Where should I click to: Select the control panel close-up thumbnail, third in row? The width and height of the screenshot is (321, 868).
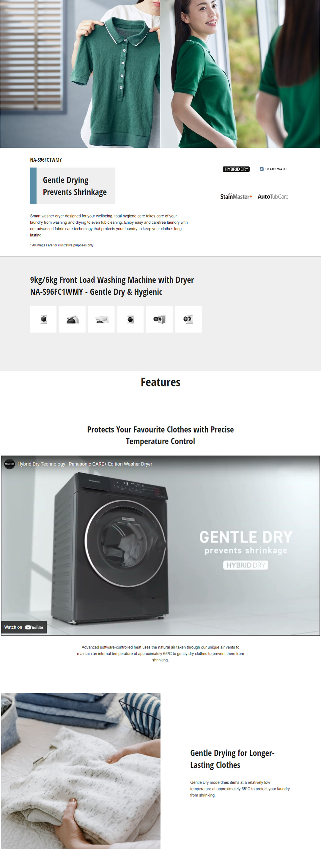click(x=101, y=319)
